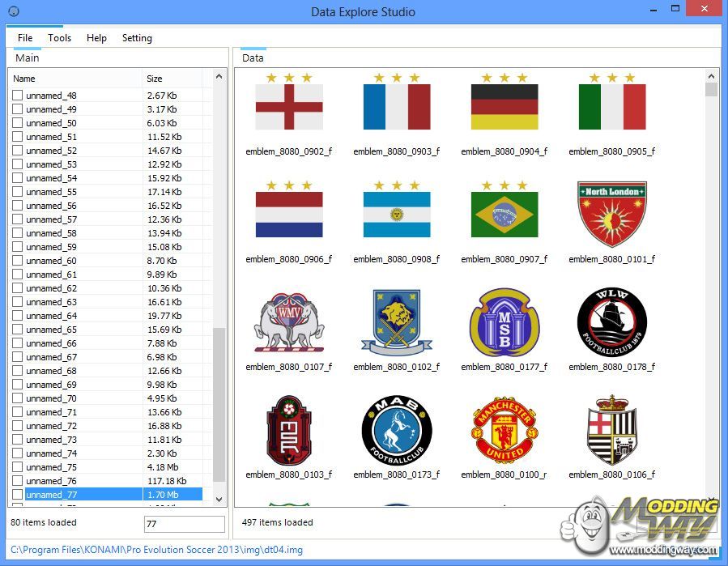Click the MSB purple emblem

tap(504, 321)
